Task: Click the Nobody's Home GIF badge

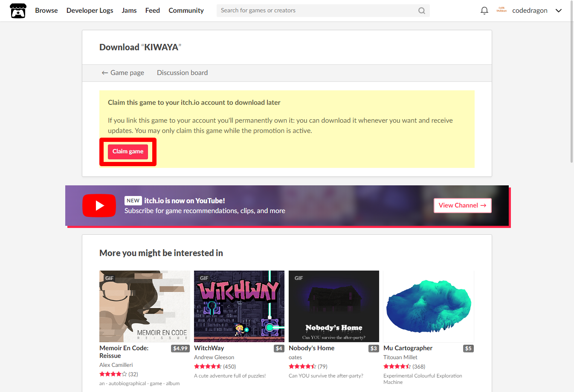Action: [x=299, y=278]
